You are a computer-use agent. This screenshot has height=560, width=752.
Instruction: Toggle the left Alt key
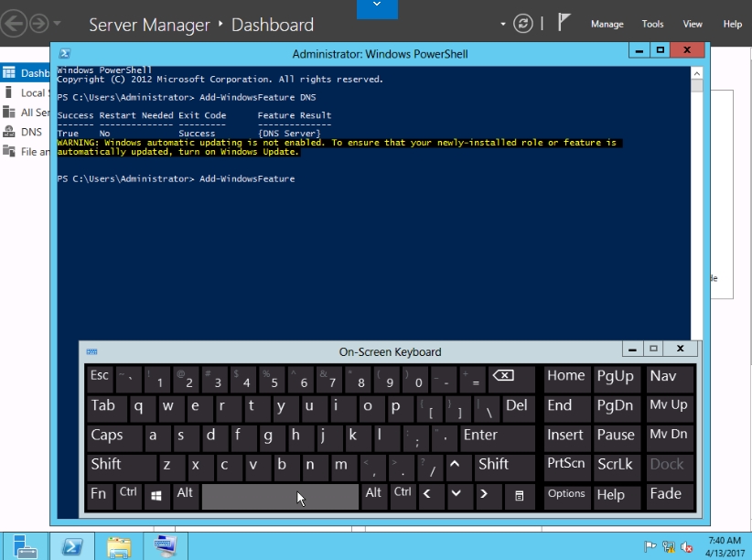coord(186,496)
